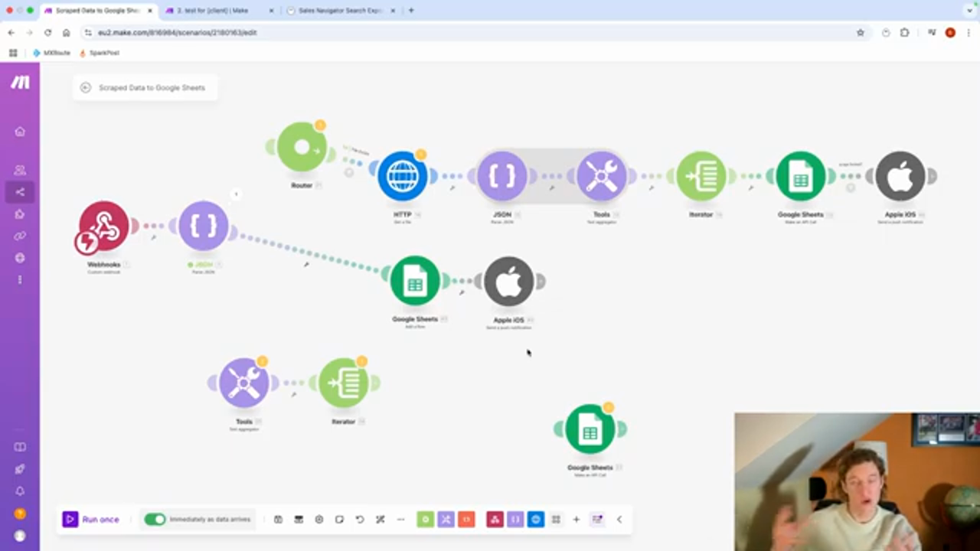Click the Undo arrow in bottom toolbar

point(360,520)
